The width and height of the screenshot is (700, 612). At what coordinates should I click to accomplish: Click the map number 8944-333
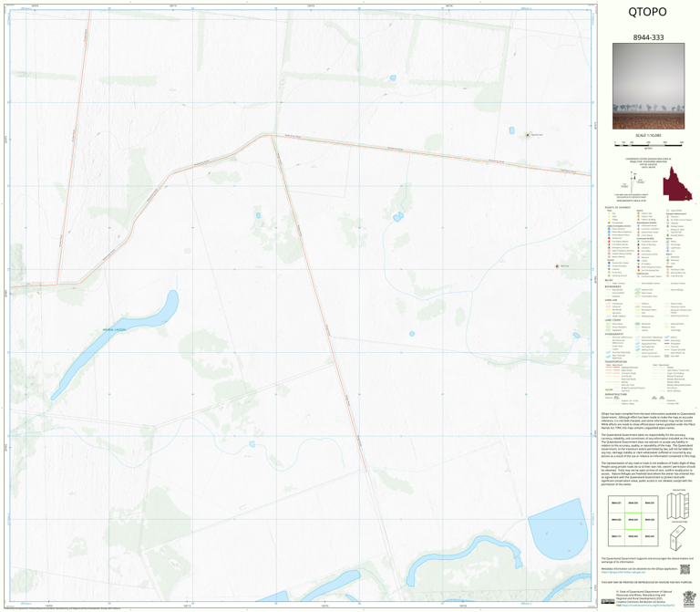tap(648, 37)
